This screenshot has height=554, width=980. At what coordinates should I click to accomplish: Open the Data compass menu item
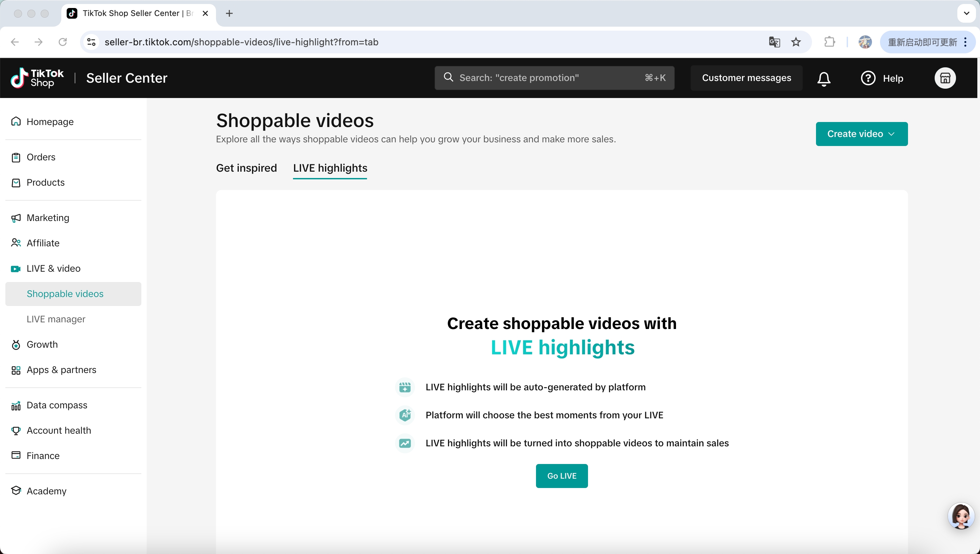[x=73, y=406]
